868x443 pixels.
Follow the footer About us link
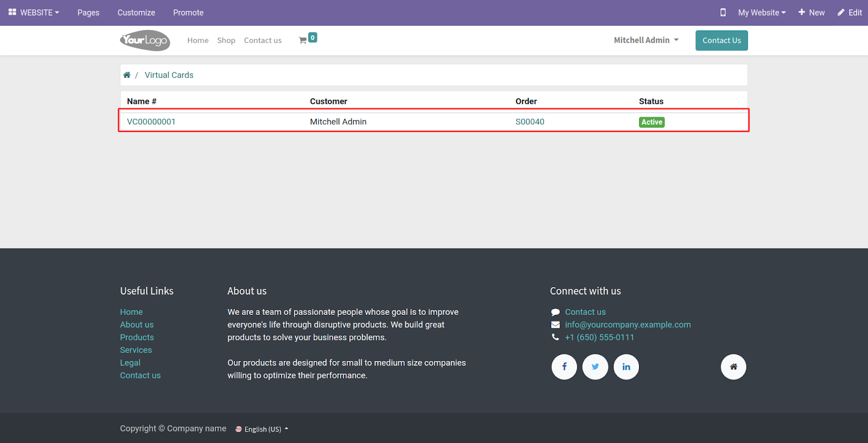coord(137,325)
